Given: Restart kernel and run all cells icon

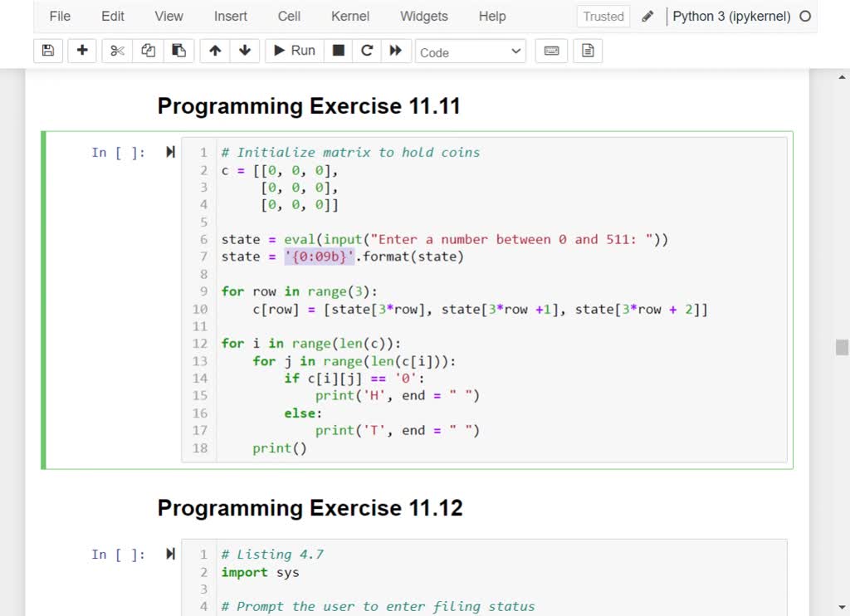Looking at the screenshot, I should point(396,51).
